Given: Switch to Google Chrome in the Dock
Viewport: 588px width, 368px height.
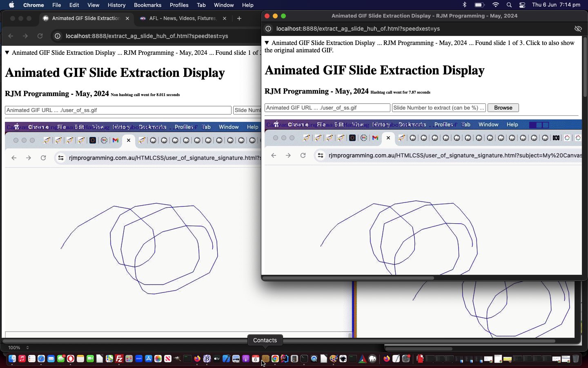Looking at the screenshot, I should point(275,359).
